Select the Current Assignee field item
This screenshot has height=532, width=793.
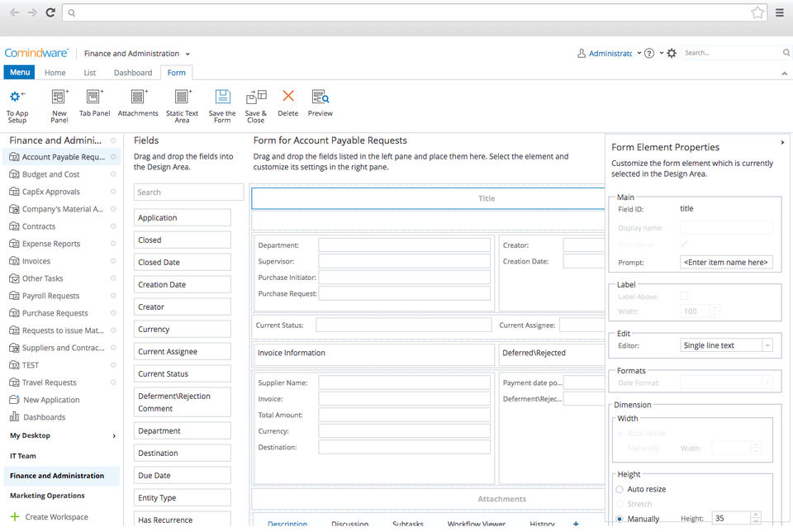182,351
